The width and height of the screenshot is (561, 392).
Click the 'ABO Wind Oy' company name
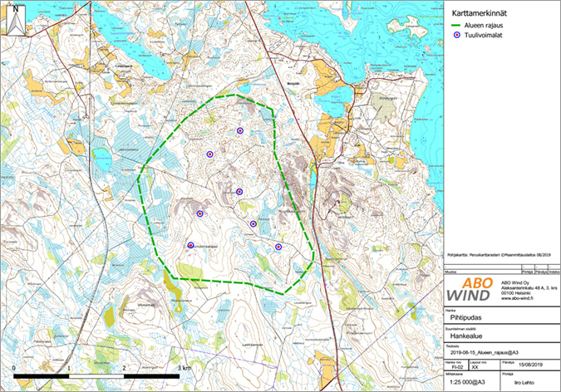[514, 282]
